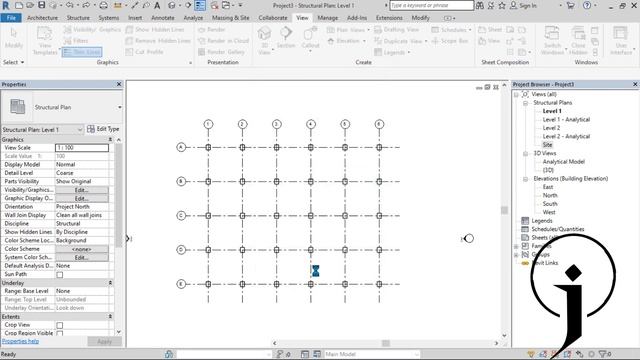The image size is (640, 360).
Task: Open Render Gallery
Action: pyautogui.click(x=221, y=52)
